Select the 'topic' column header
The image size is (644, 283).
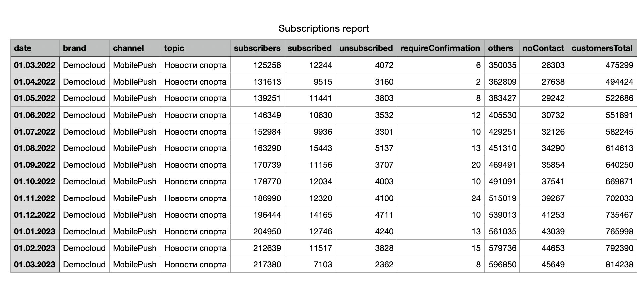click(196, 48)
